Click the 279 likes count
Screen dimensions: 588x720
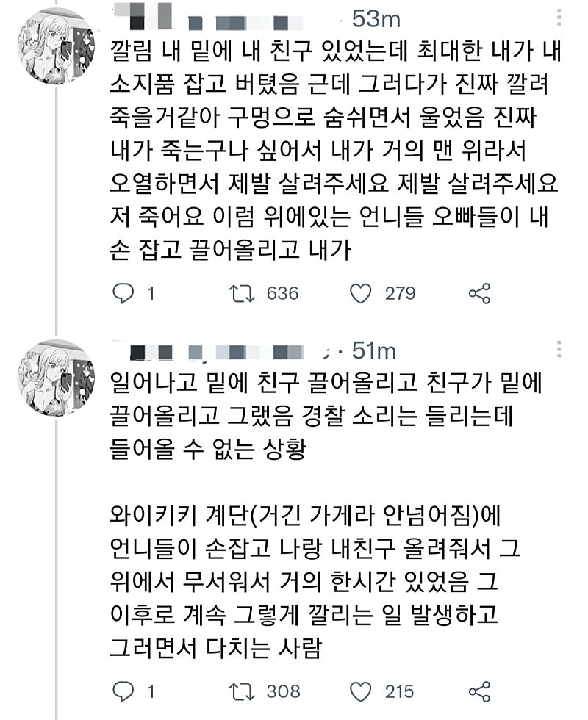(401, 294)
